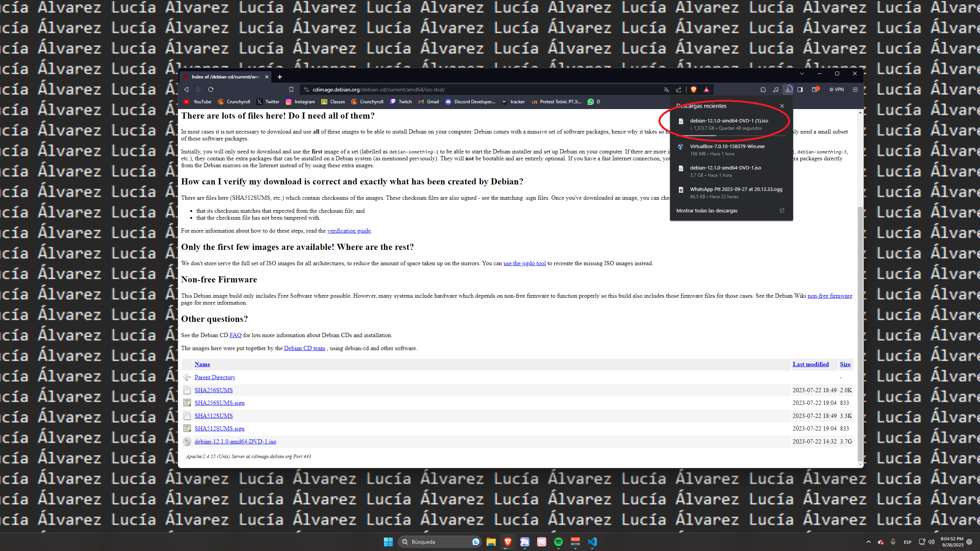Click the share page icon
The height and width of the screenshot is (551, 980).
point(679,90)
